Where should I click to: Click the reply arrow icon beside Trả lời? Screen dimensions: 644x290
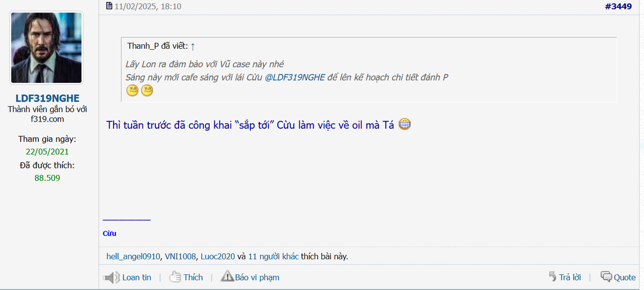pos(552,277)
